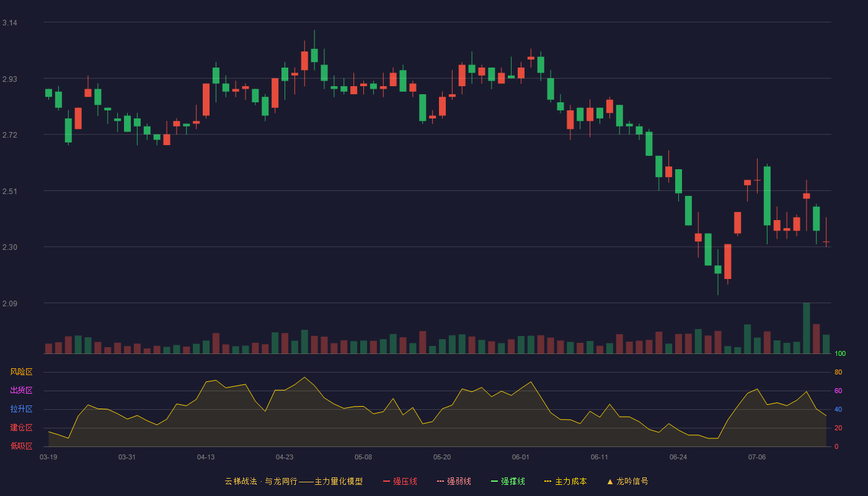This screenshot has width=868, height=496.
Task: Click the 100 indicator scale value
Action: point(840,354)
